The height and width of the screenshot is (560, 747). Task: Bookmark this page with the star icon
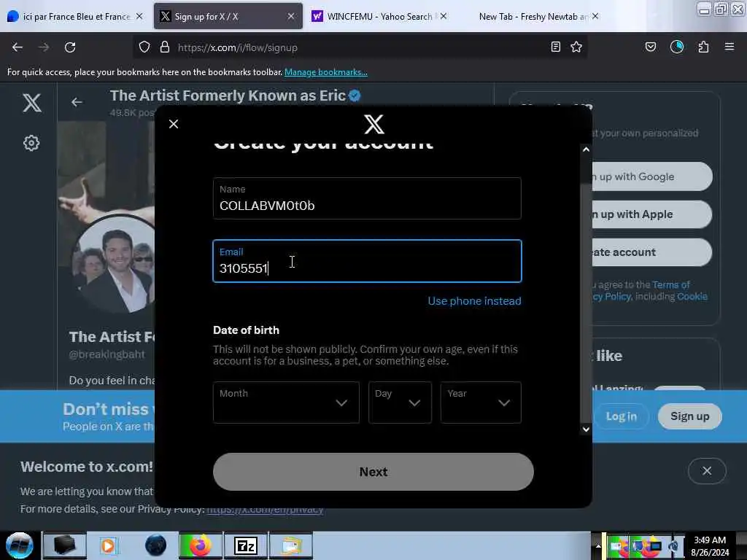click(576, 47)
